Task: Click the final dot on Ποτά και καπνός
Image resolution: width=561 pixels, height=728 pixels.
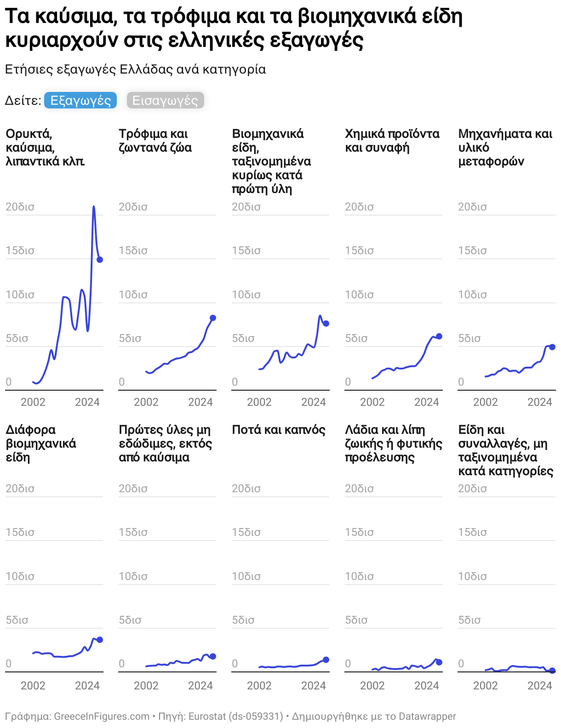Action: click(x=326, y=660)
